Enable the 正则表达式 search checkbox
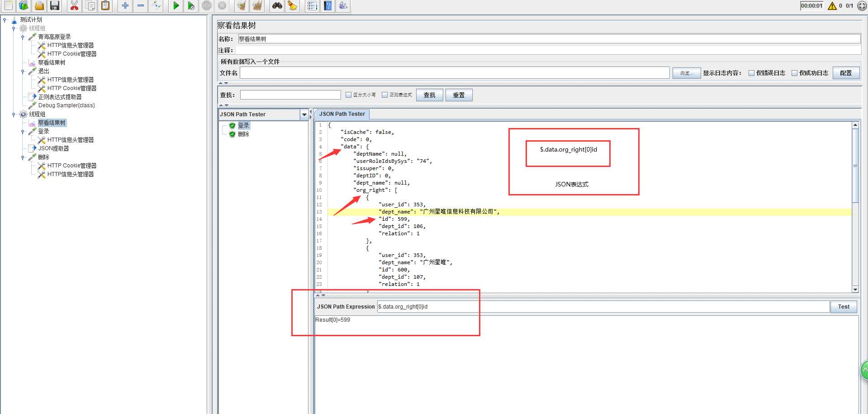The height and width of the screenshot is (414, 868). [x=384, y=95]
